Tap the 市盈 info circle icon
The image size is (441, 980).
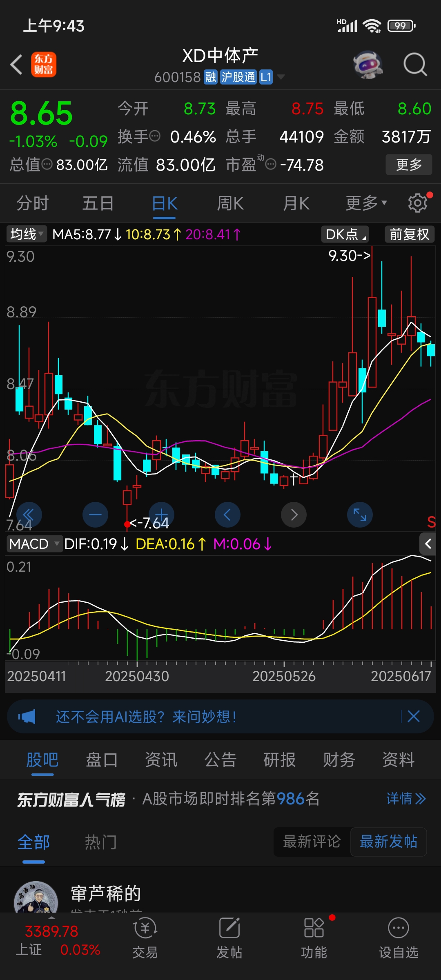tap(270, 164)
